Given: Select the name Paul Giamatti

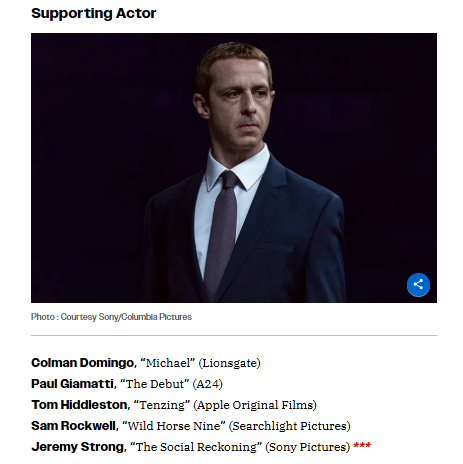Looking at the screenshot, I should click(72, 384).
